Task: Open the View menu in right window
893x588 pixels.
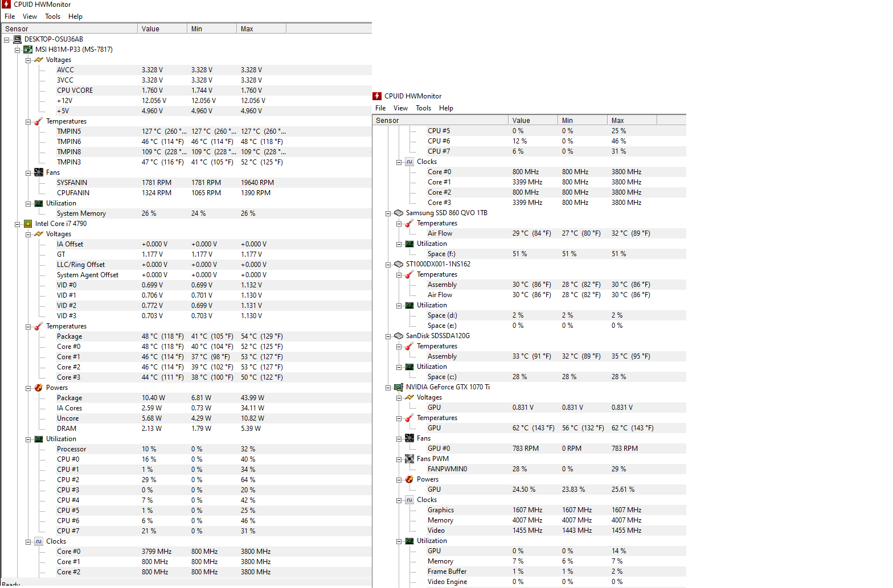Action: point(400,108)
